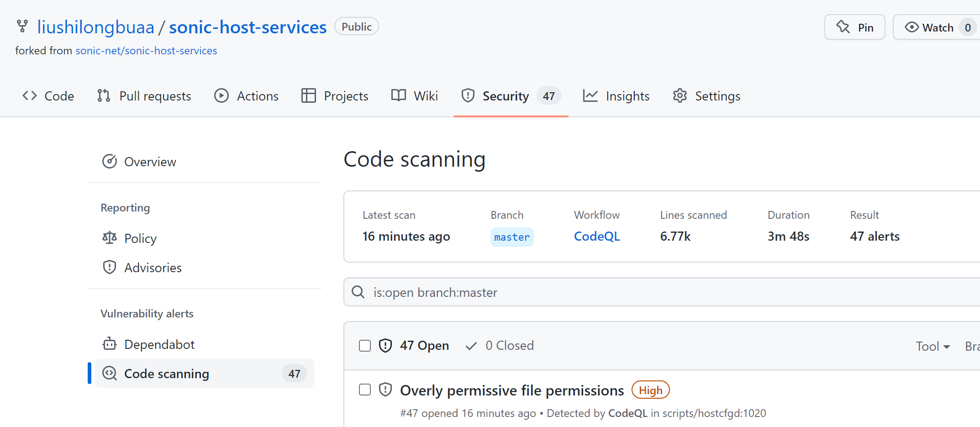Click the CodeQL workflow link
Screen dimensions: 980x427
(596, 236)
